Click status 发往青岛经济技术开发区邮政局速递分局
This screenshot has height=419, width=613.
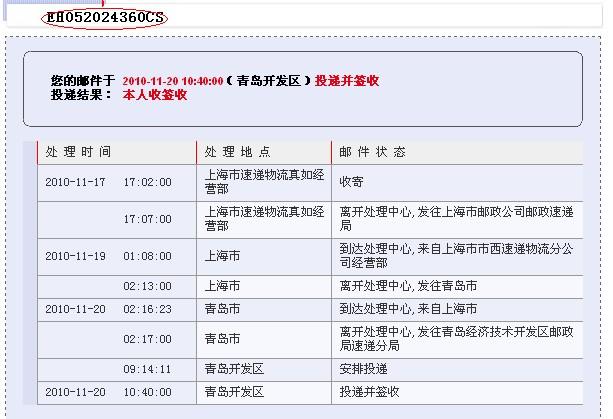[x=457, y=339]
